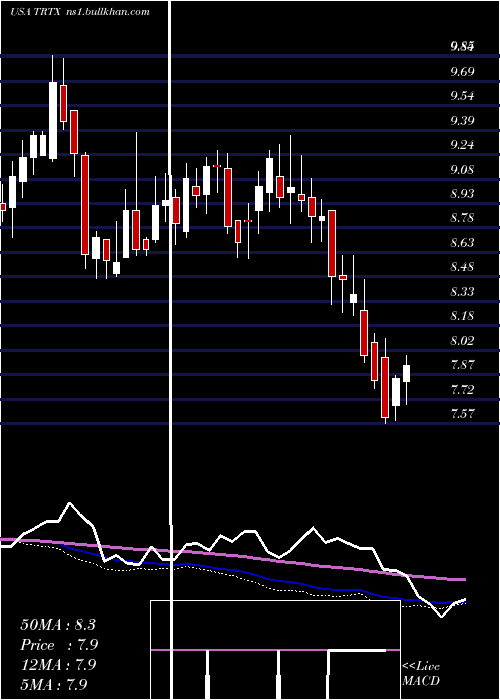Select the 8.18 price axis label

[463, 316]
